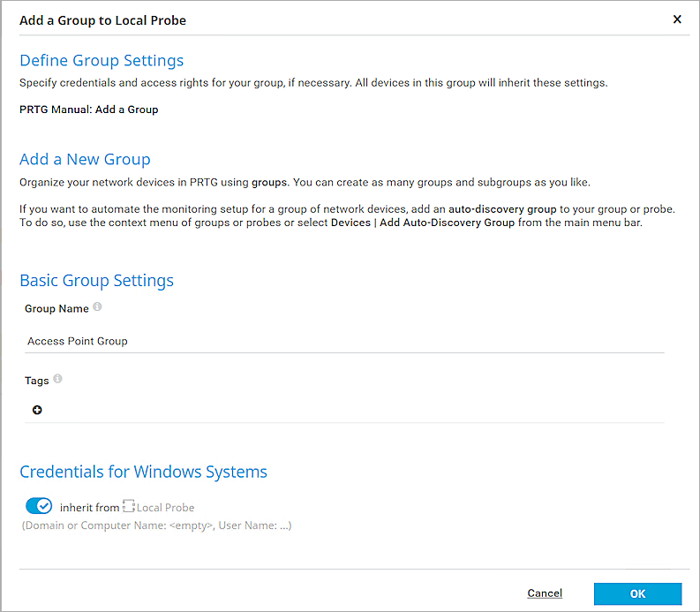Click the Devices | Add Auto-Discovery Group text
This screenshot has height=612, width=700.
(x=422, y=223)
